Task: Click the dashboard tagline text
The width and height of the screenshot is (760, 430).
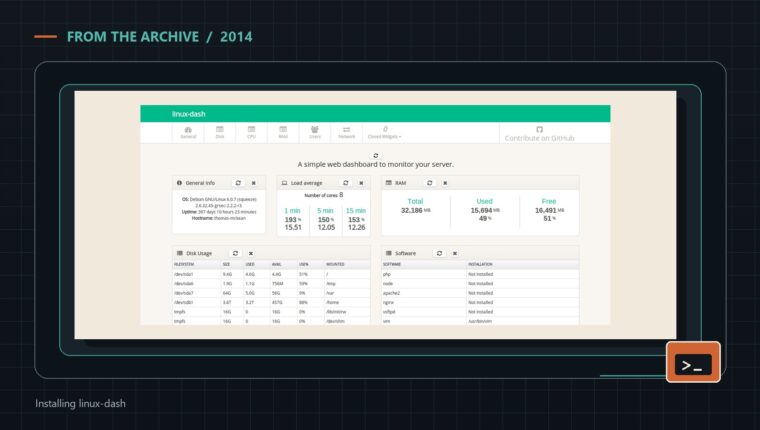Action: tap(376, 164)
